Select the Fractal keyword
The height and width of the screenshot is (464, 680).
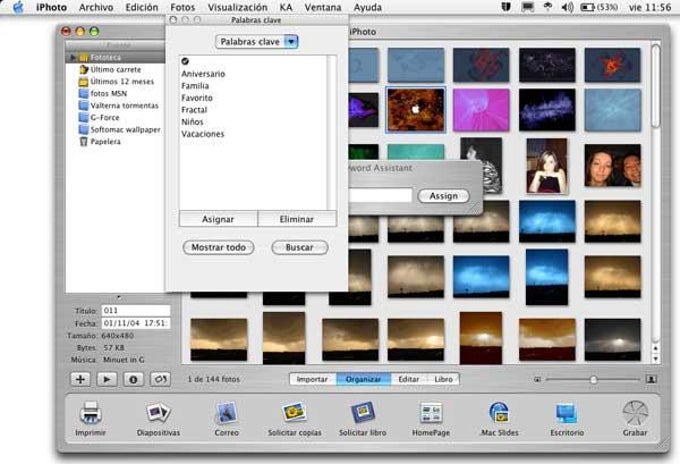[194, 110]
